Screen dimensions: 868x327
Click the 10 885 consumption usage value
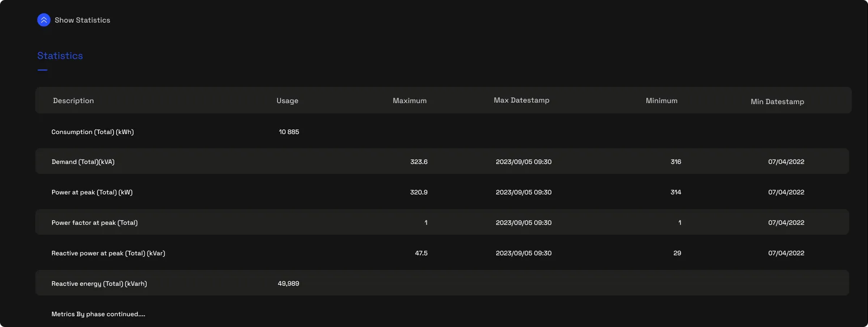point(289,132)
